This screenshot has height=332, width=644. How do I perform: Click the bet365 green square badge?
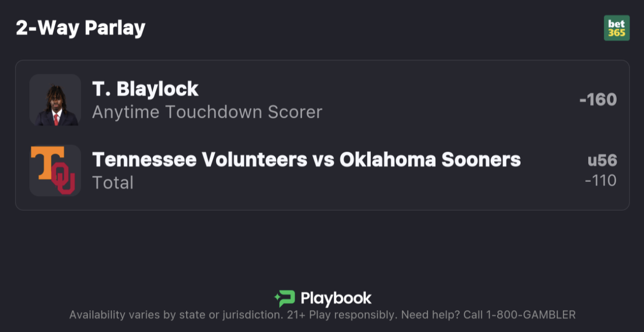(617, 28)
